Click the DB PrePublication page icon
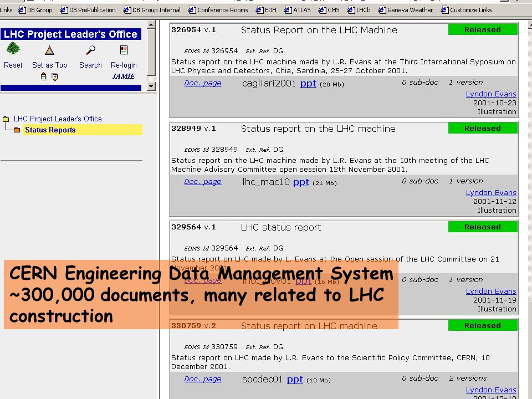Image resolution: width=532 pixels, height=399 pixels. coord(64,10)
